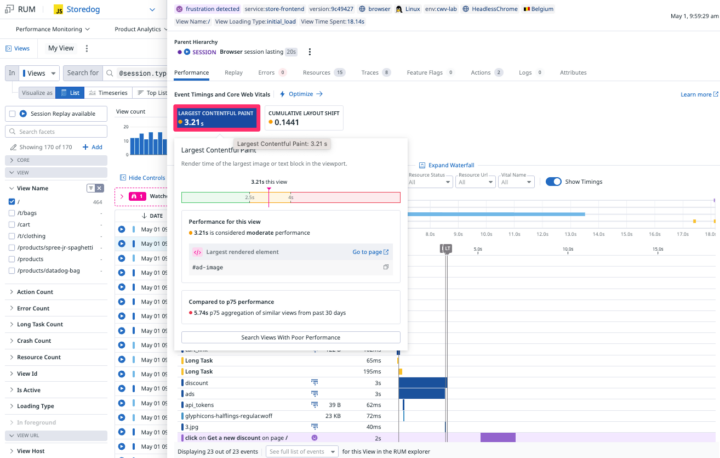Open the See full list of events dropdown
Image resolution: width=720 pixels, height=458 pixels.
tap(302, 452)
